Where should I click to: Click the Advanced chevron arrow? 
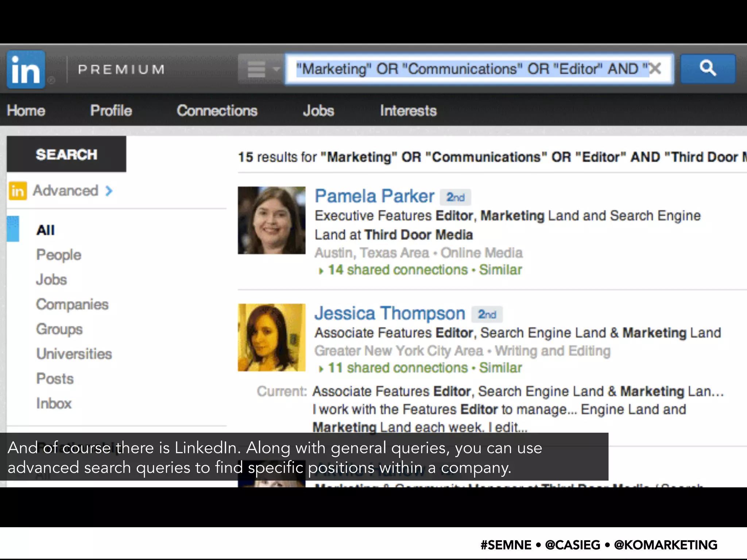[109, 191]
